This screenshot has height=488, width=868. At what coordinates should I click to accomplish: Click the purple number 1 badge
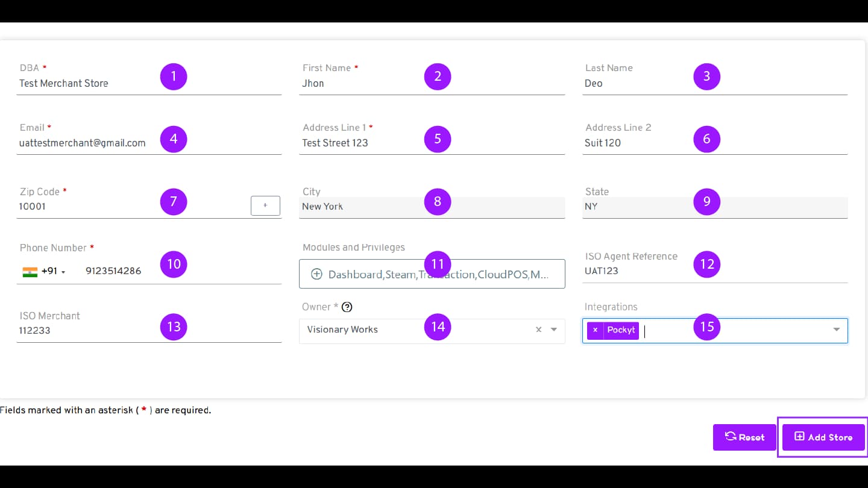(174, 76)
